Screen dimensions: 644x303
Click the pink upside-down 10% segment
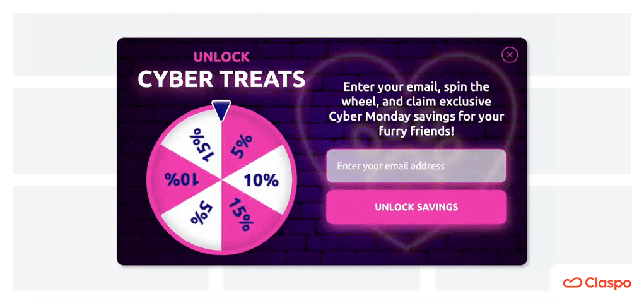tap(182, 180)
